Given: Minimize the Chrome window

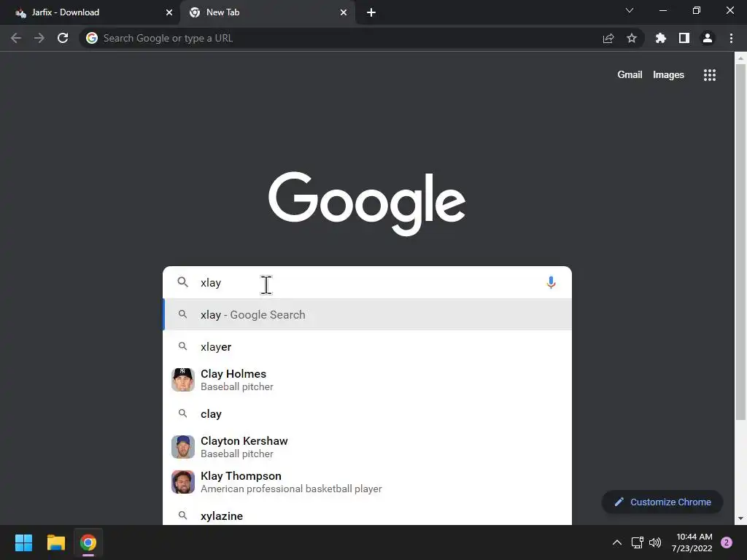Looking at the screenshot, I should click(x=662, y=10).
